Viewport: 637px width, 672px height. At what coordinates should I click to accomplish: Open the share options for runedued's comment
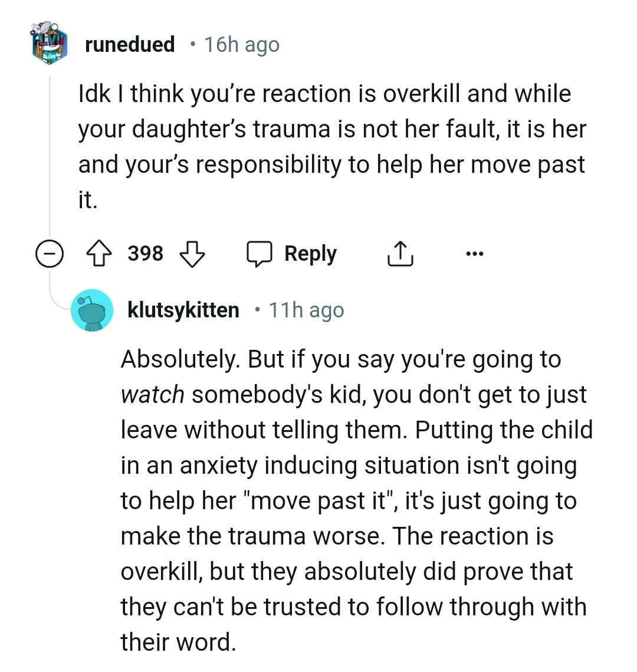(x=400, y=253)
